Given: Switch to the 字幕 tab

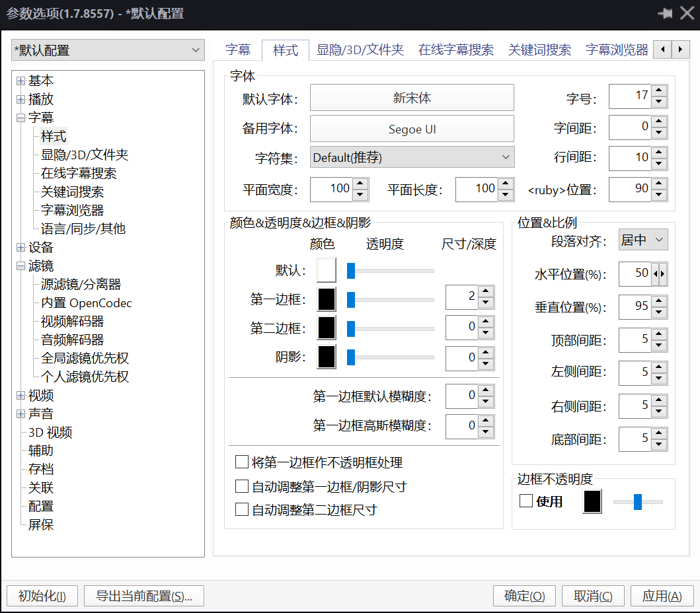Looking at the screenshot, I should [238, 50].
